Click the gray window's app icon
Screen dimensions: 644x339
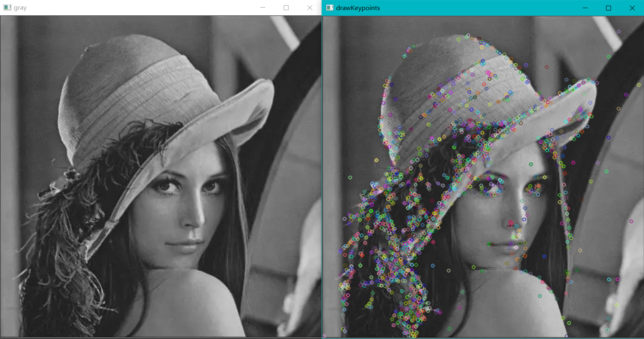click(x=7, y=8)
